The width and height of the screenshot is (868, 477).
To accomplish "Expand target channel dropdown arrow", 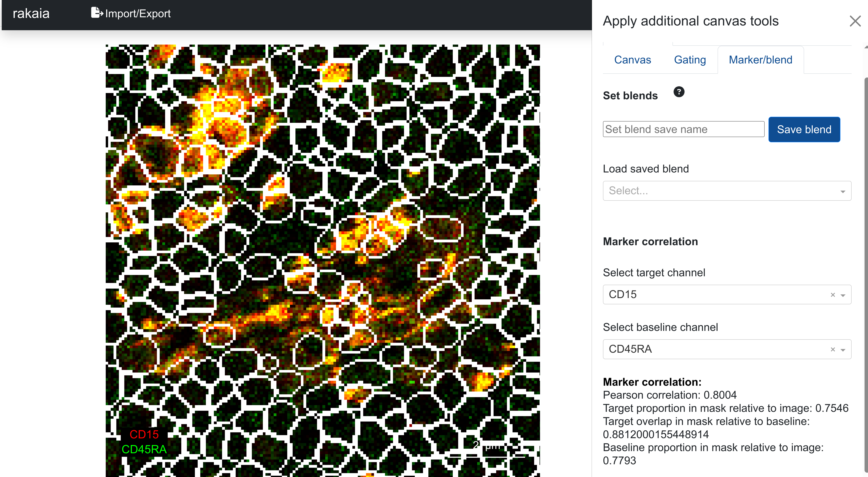I will point(843,295).
